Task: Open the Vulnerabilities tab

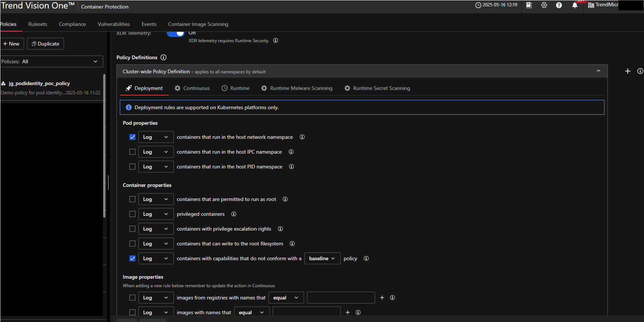Action: pyautogui.click(x=114, y=24)
